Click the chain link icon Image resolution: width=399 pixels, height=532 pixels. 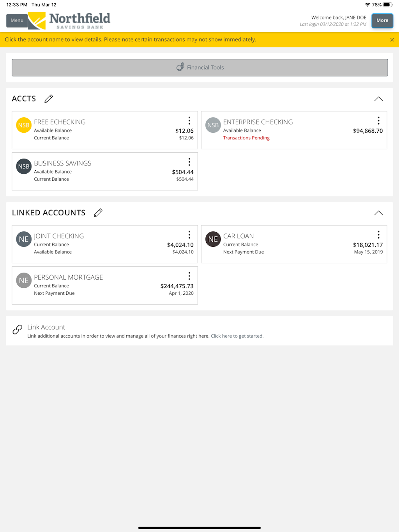(x=17, y=329)
